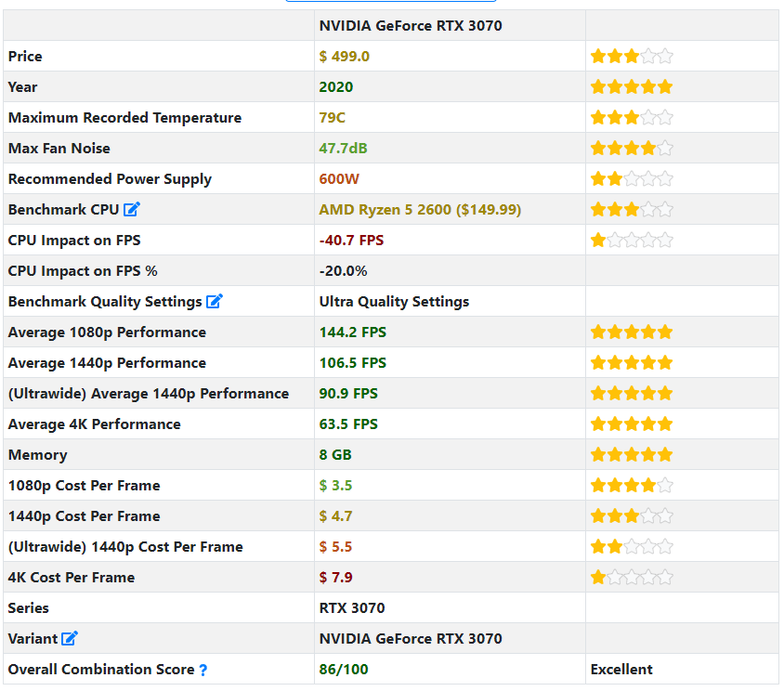784x691 pixels.
Task: Click the Price row label
Action: (x=25, y=56)
